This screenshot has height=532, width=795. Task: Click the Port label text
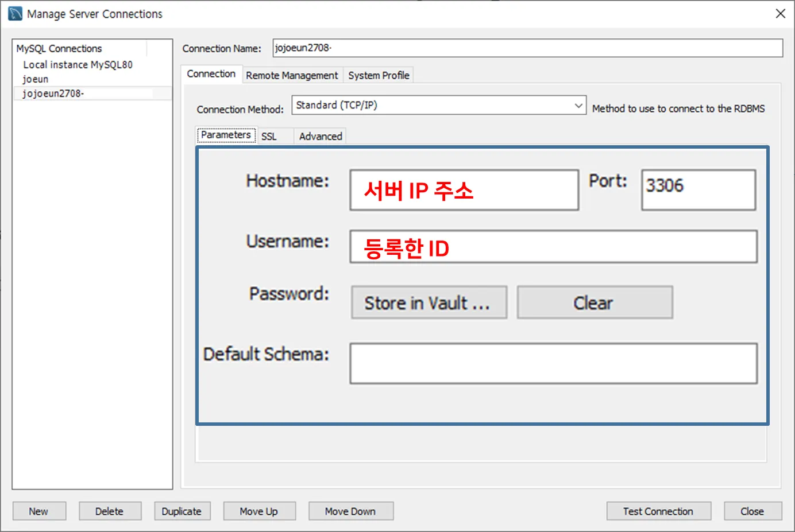(x=608, y=181)
